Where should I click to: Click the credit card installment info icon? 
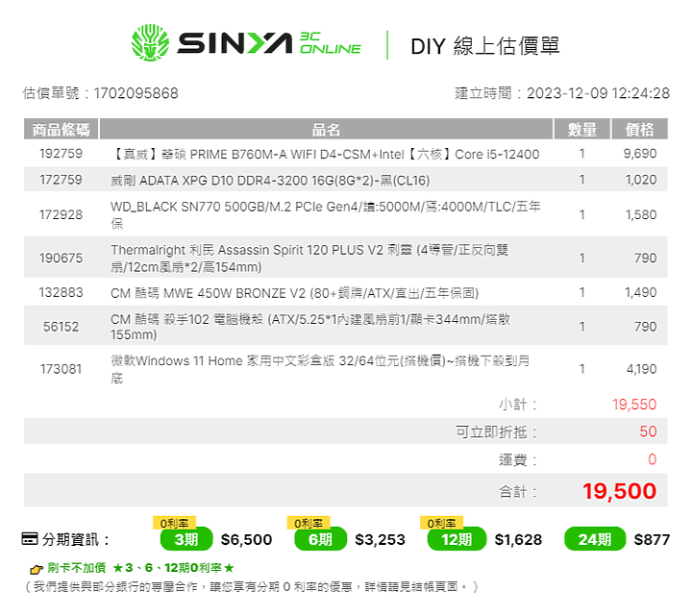[30, 539]
